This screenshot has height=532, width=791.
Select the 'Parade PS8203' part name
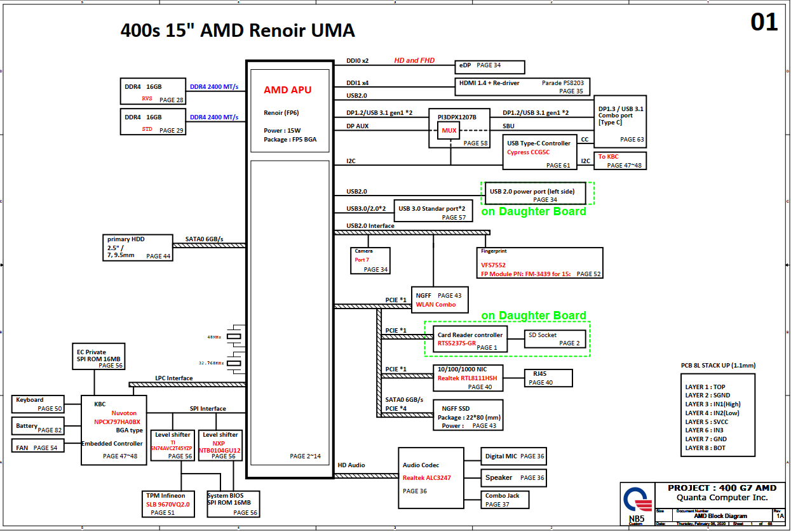tap(563, 83)
